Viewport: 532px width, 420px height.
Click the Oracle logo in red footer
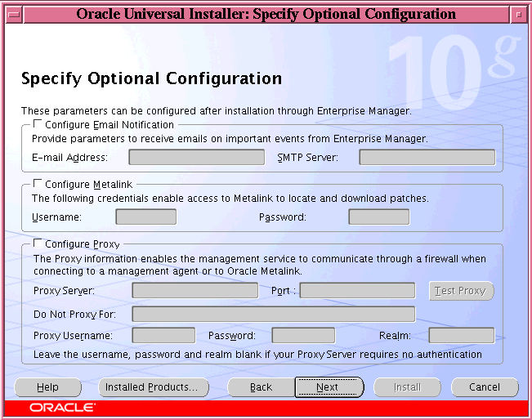point(62,408)
